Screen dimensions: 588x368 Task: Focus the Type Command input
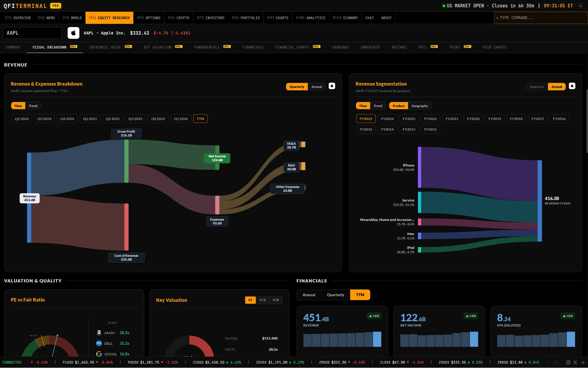pos(541,18)
